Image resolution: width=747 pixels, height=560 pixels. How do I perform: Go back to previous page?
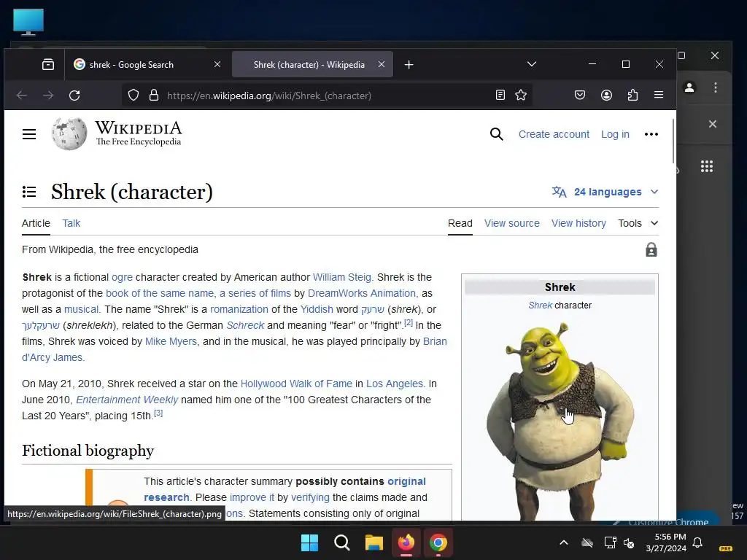22,96
